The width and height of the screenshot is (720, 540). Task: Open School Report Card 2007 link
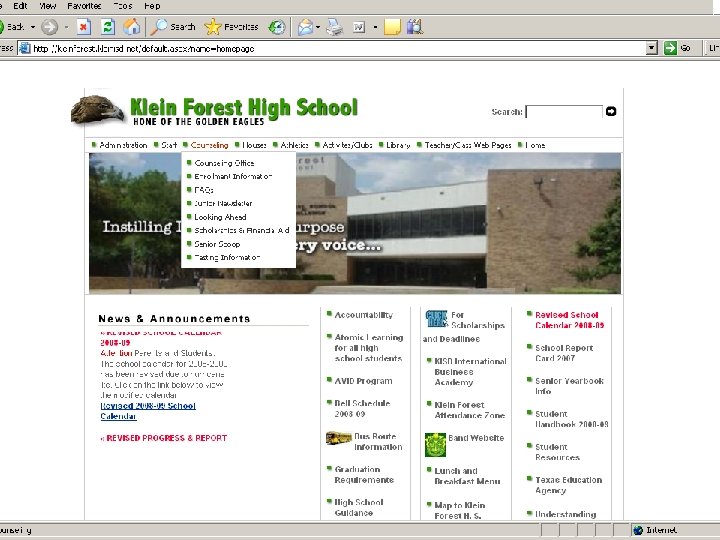tap(564, 353)
